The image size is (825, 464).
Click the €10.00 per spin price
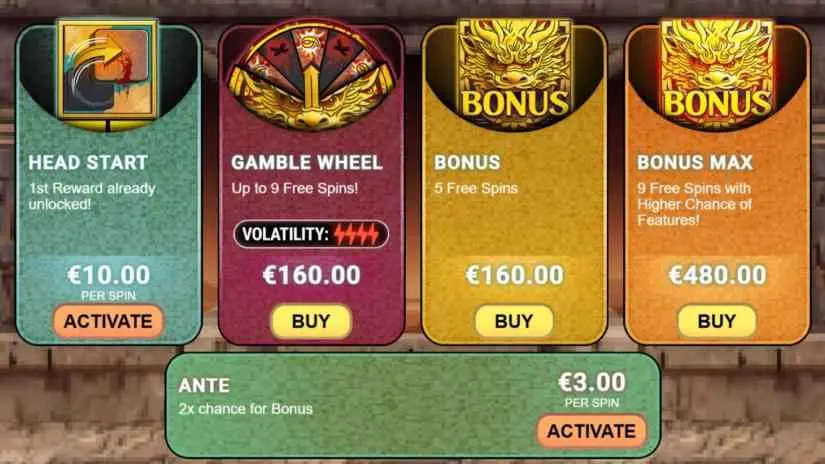[x=109, y=275]
